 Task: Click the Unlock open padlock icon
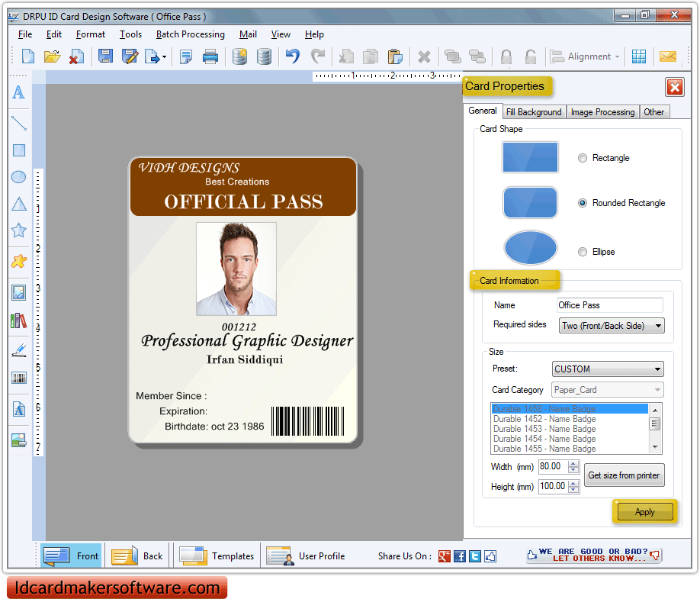tap(531, 56)
